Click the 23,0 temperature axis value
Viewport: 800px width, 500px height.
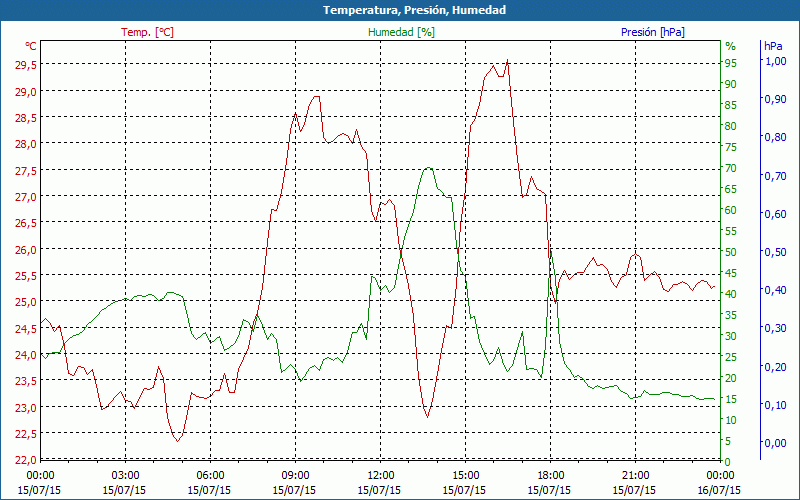click(x=26, y=408)
